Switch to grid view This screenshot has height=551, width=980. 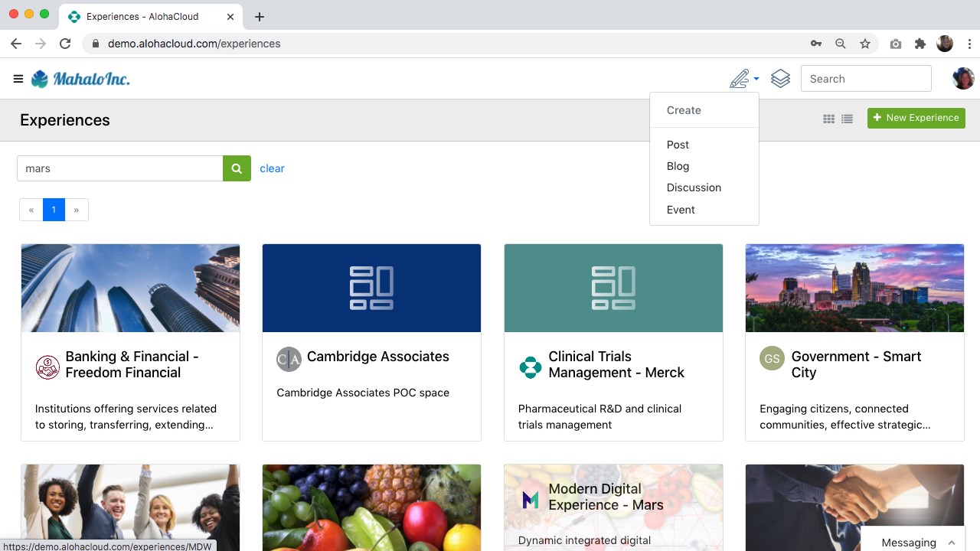[828, 119]
